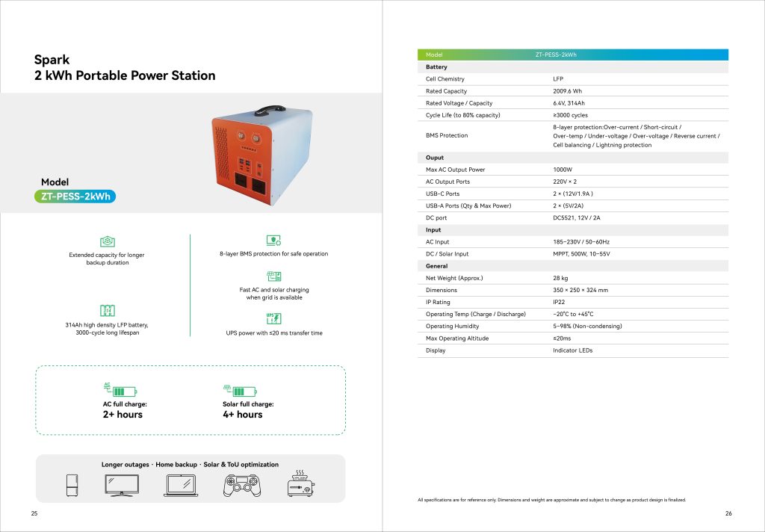Click the 314Ah LFP battery icon
Screen dimensions: 765x532
pos(107,310)
